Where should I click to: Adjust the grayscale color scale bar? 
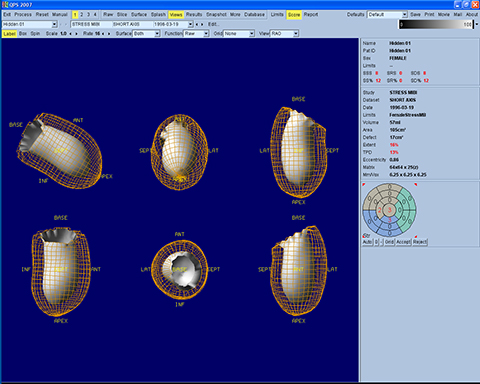(x=436, y=24)
